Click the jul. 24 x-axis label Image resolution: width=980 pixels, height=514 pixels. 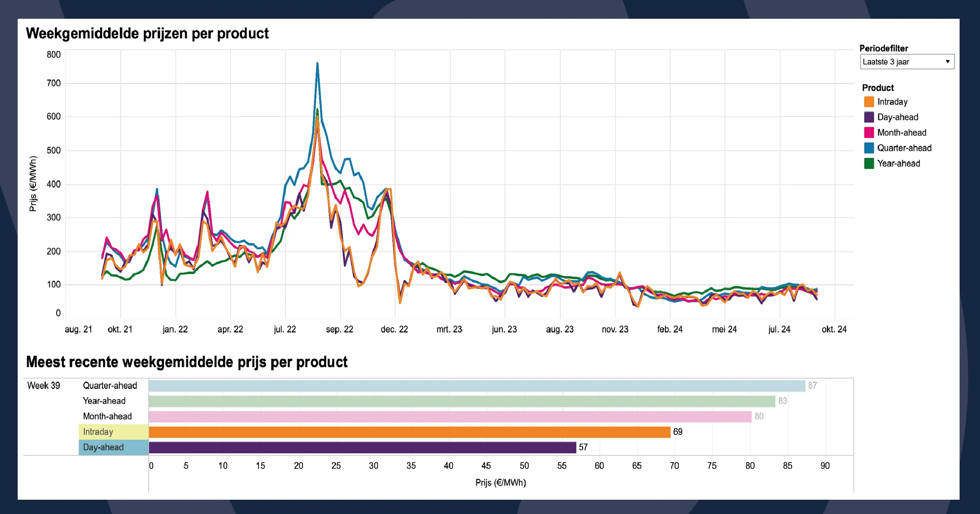click(x=779, y=329)
